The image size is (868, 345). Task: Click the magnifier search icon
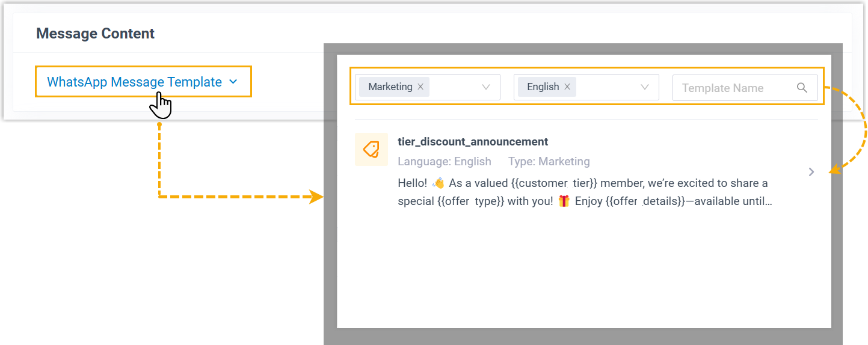pyautogui.click(x=802, y=87)
